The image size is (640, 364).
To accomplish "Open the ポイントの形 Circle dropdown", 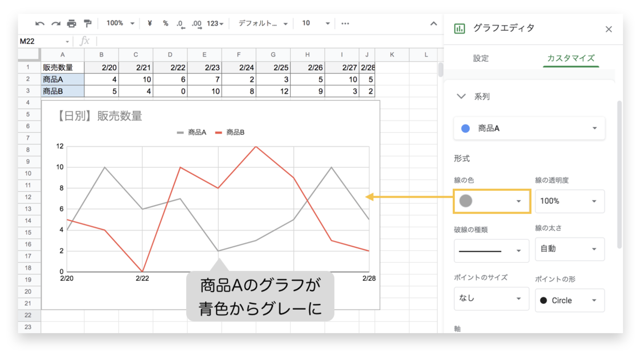I will coord(570,300).
